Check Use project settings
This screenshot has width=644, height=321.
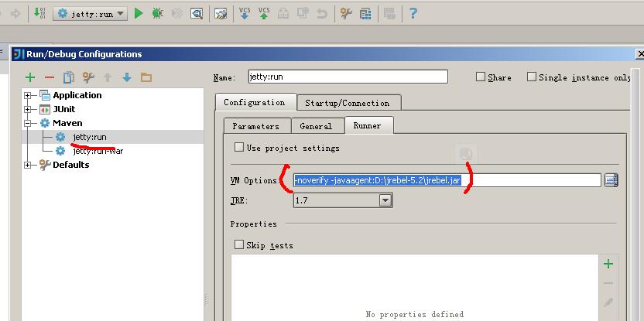pyautogui.click(x=239, y=148)
